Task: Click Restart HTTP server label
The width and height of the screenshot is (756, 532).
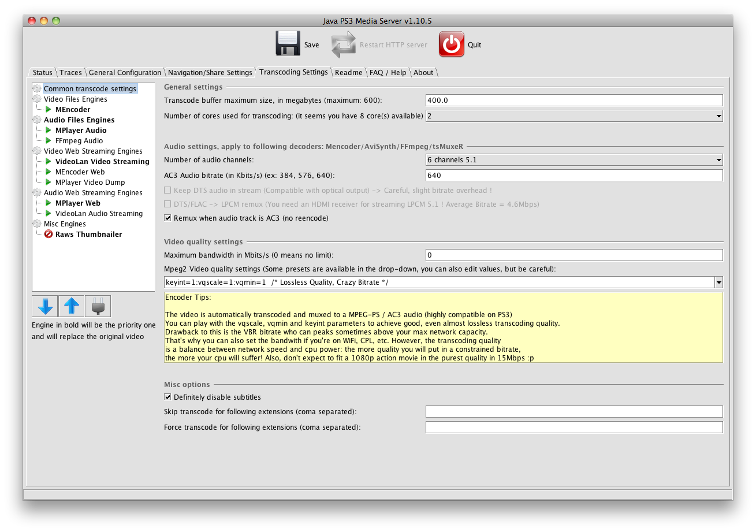Action: (x=393, y=45)
